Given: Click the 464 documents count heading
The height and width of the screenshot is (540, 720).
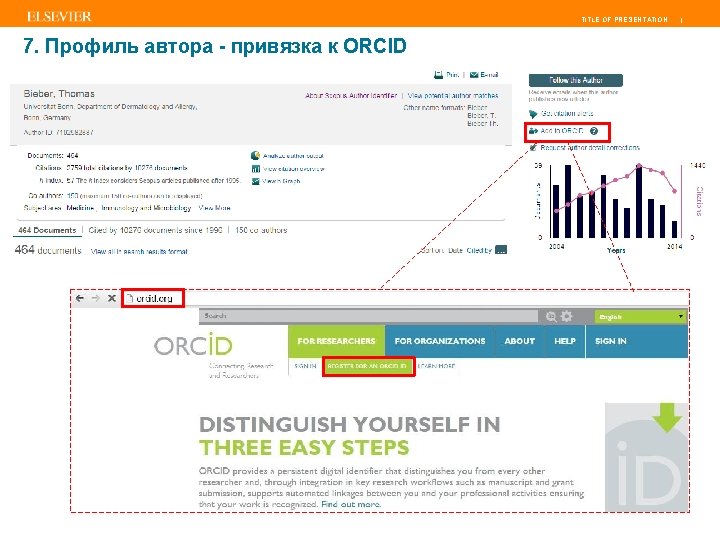Looking at the screenshot, I should [x=48, y=250].
